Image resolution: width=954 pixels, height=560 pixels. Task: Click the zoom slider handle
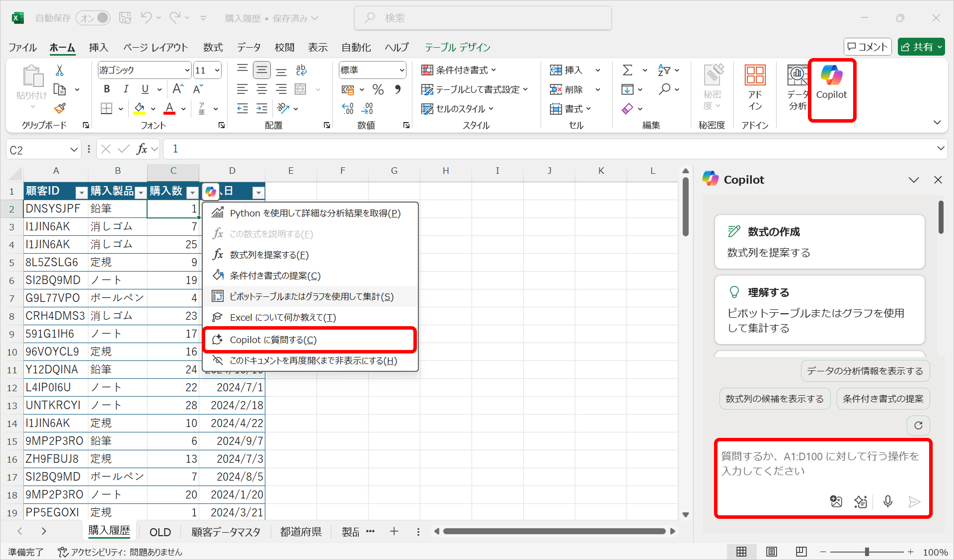click(867, 552)
